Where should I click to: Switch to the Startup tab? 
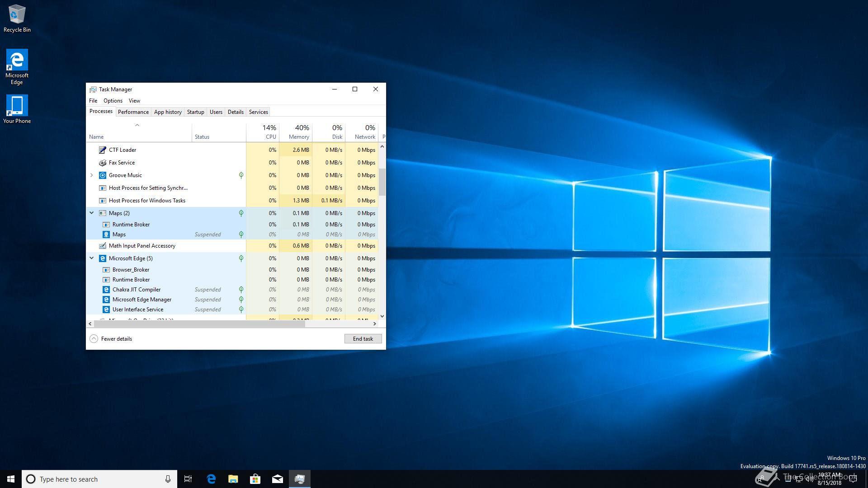[196, 112]
